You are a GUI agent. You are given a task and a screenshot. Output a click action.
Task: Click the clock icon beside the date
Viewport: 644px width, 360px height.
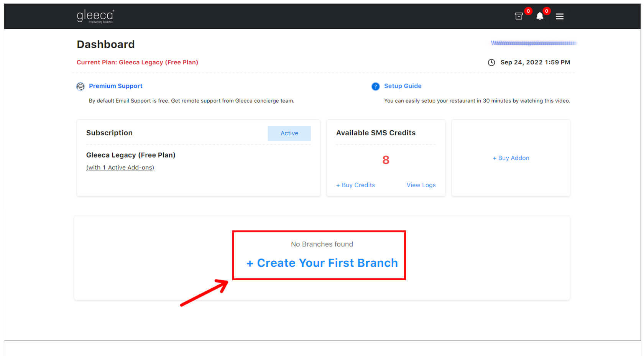click(x=491, y=62)
